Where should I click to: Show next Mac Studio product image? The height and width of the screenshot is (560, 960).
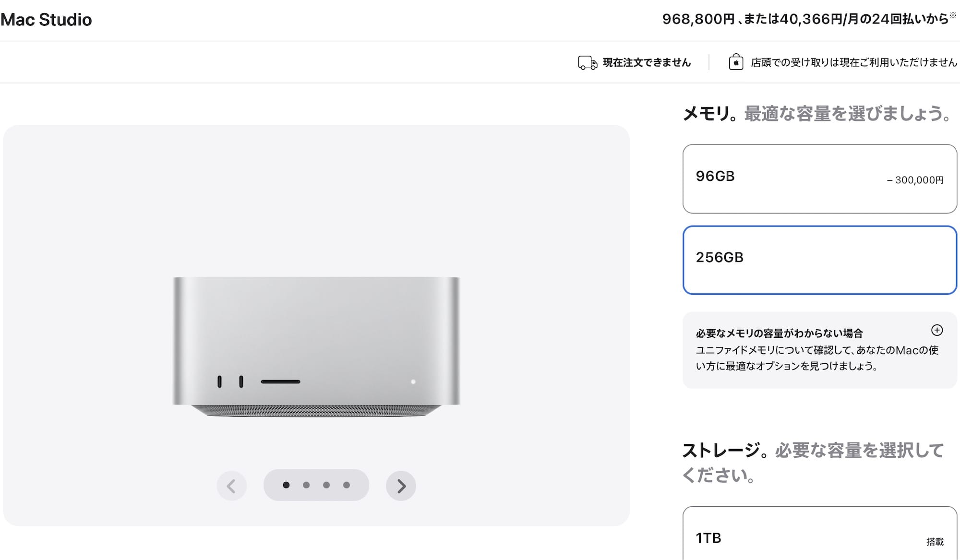(x=401, y=486)
